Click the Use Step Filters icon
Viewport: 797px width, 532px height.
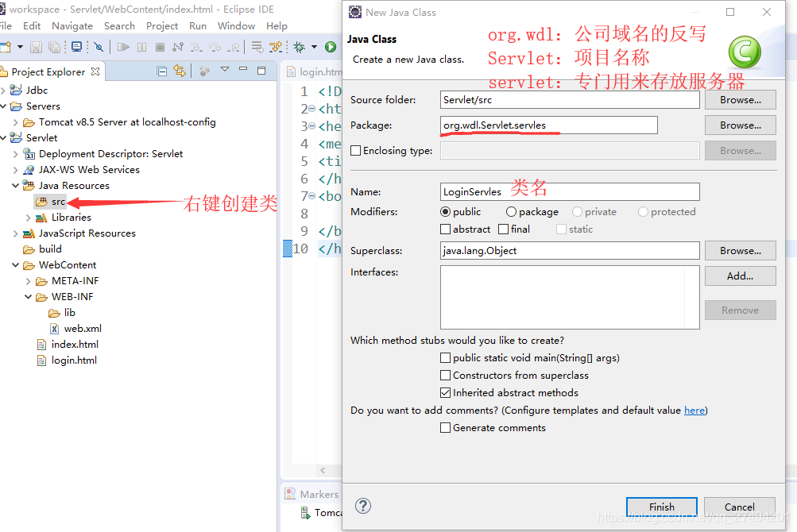tap(276, 48)
